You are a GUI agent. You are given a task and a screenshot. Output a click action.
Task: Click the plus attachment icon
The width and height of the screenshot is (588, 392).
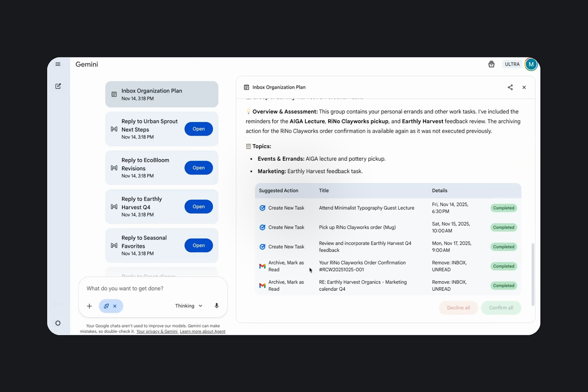point(89,306)
